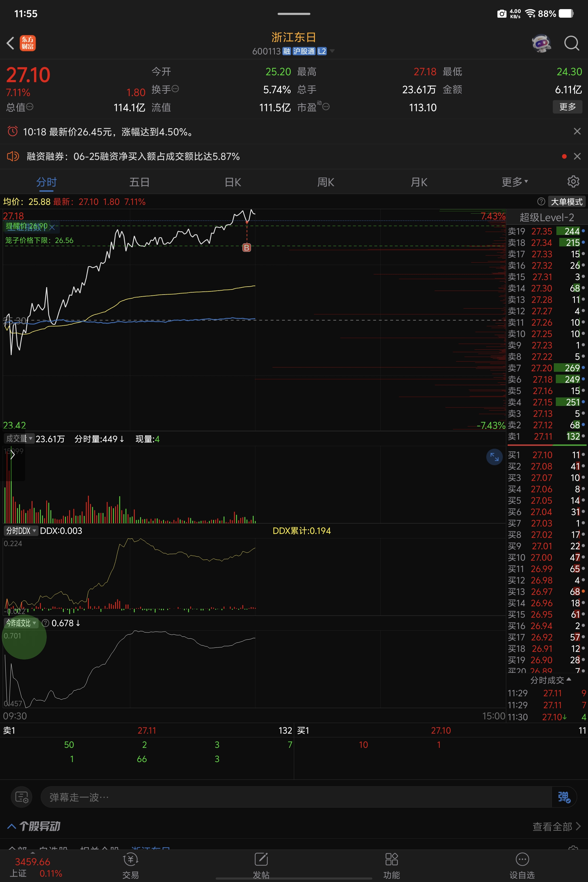
Task: Open the 分时DDX indicator dropdown
Action: click(21, 531)
